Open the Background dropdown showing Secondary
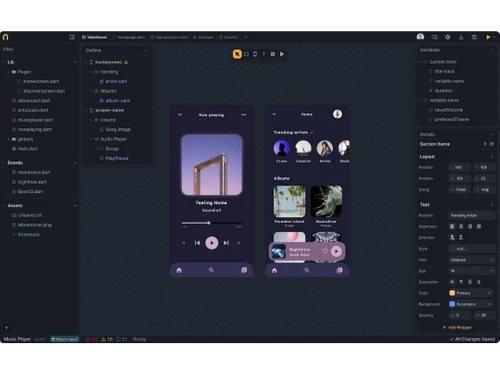The image size is (500, 375). point(472,304)
